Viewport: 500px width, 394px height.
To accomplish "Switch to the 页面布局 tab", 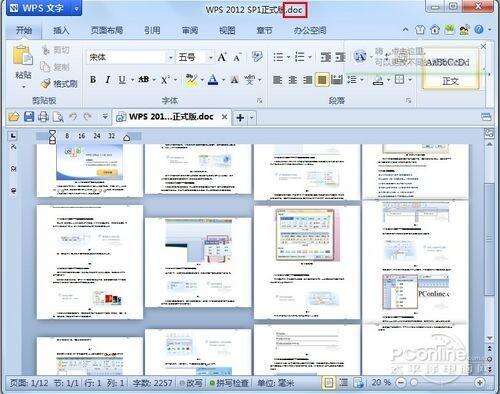I will [x=107, y=30].
